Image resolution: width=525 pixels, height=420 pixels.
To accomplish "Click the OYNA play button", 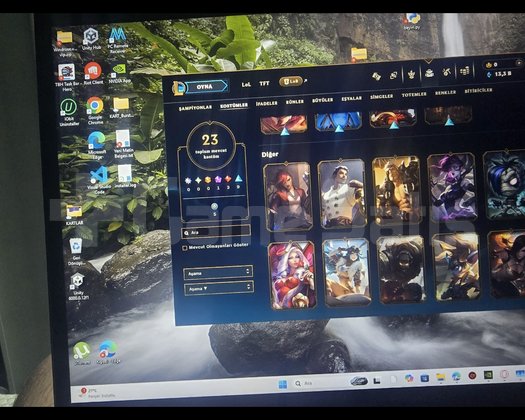I will coord(206,87).
